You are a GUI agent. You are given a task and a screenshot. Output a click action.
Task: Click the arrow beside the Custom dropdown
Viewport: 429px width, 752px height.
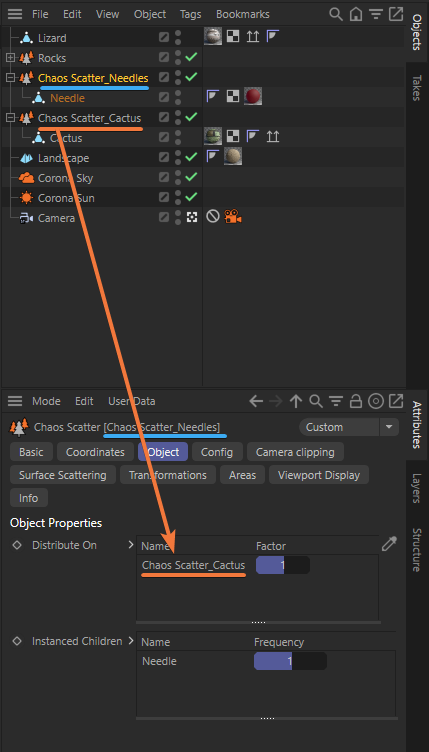(x=389, y=427)
